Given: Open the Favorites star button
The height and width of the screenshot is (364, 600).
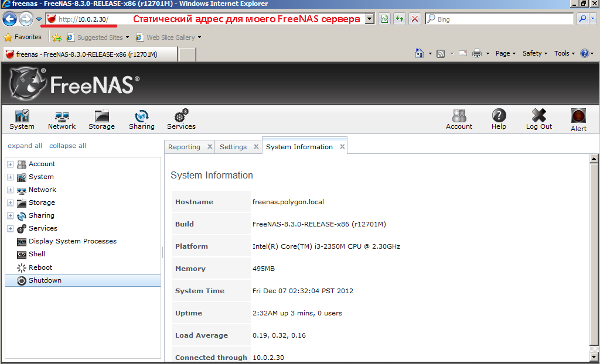Looking at the screenshot, I should tap(23, 37).
